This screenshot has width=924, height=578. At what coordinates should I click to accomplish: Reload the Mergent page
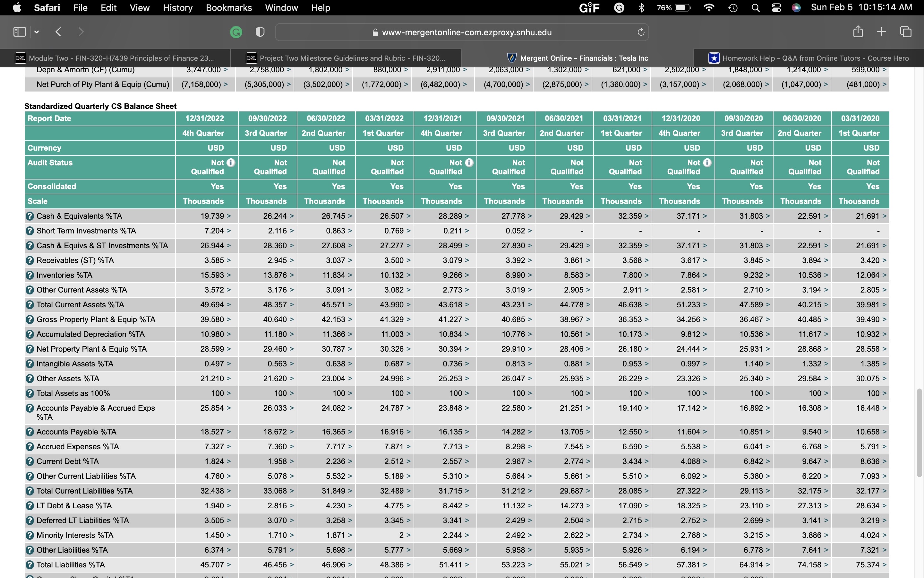pyautogui.click(x=641, y=32)
